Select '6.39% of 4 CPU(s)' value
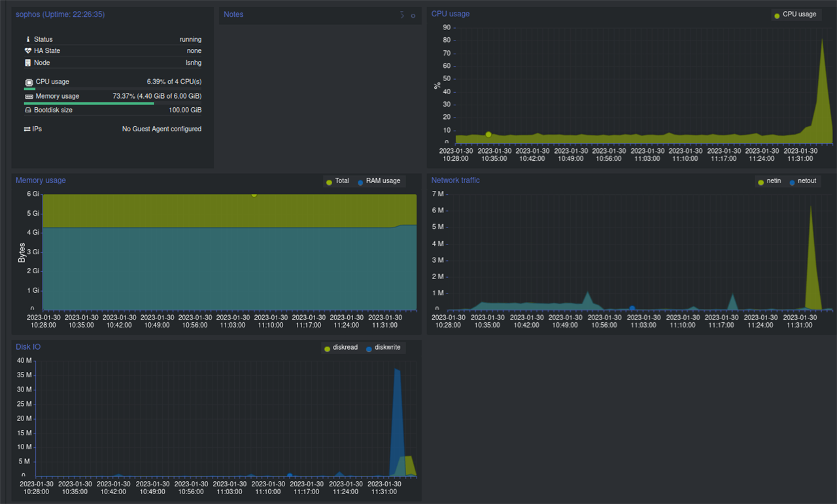This screenshot has height=504, width=837. tap(174, 82)
